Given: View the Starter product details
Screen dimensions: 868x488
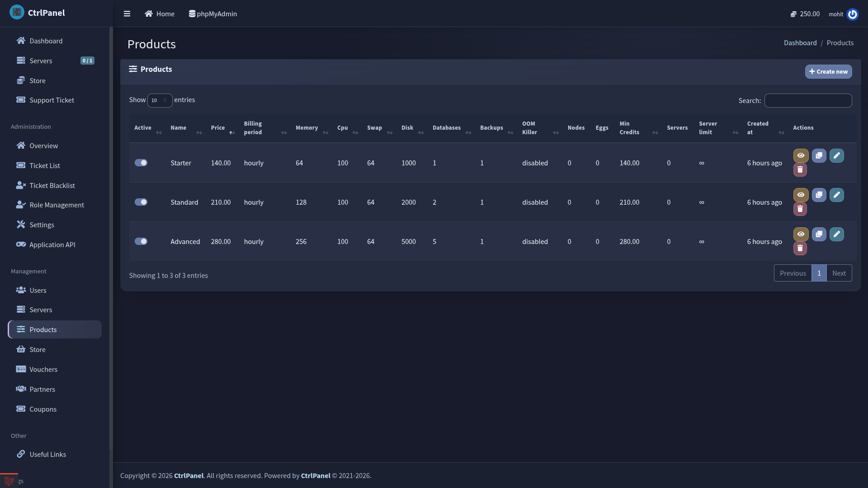Looking at the screenshot, I should point(801,155).
